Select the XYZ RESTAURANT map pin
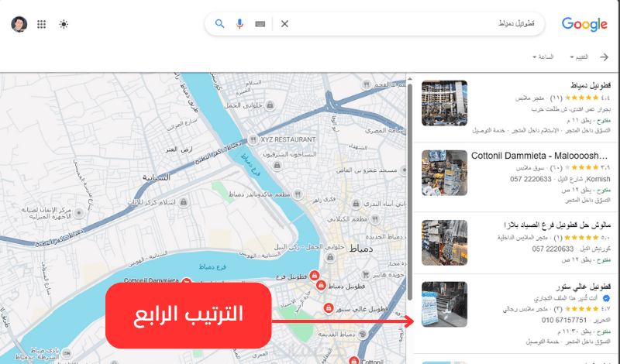Image resolution: width=620 pixels, height=364 pixels. click(253, 139)
